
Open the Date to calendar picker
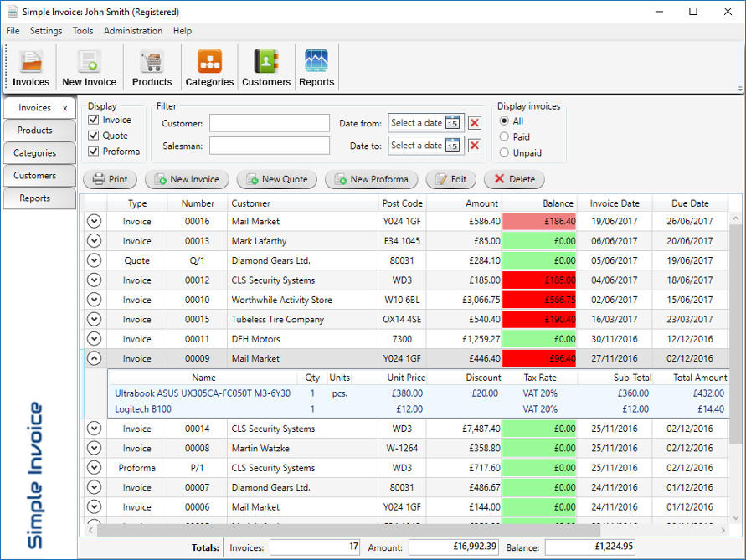pos(452,145)
